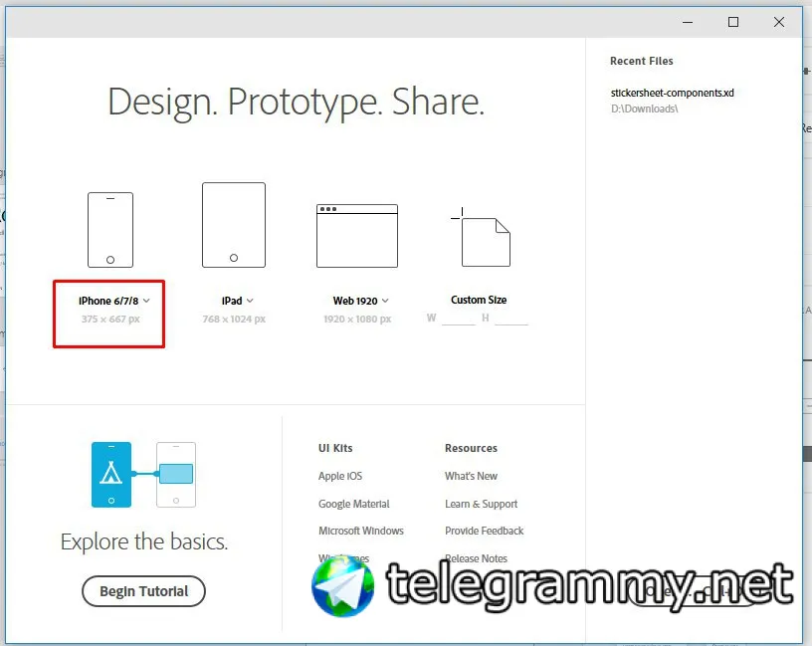Open the What's New resource link

(x=471, y=476)
